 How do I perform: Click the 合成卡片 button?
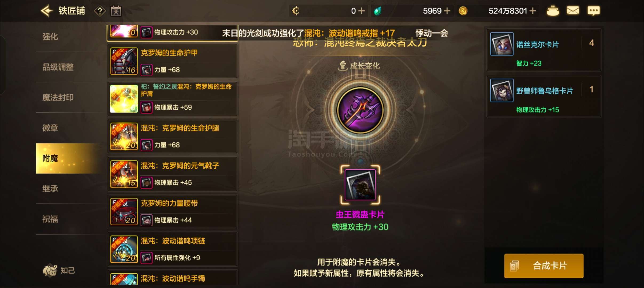tap(544, 266)
